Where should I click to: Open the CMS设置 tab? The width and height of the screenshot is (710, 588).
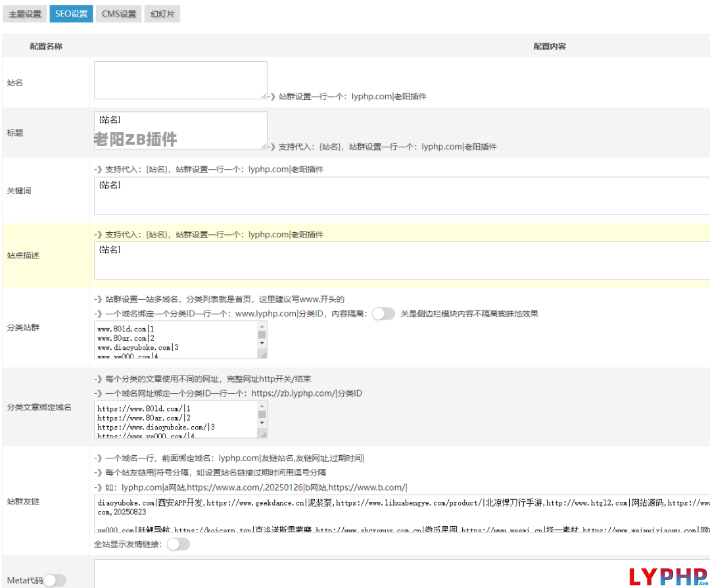click(119, 14)
